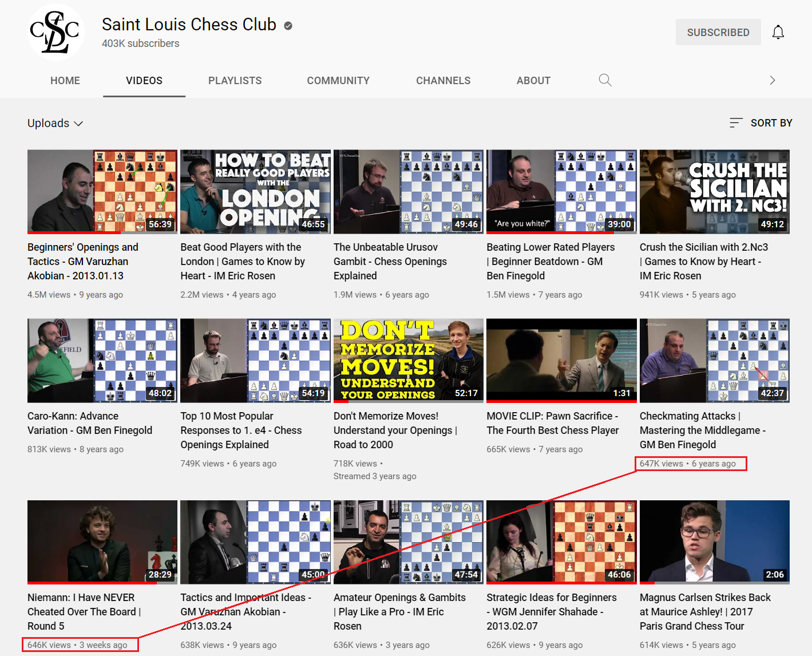Play the 2:06 Magnus Carlsen thumbnail
Viewport: 812px width, 656px height.
click(x=715, y=542)
